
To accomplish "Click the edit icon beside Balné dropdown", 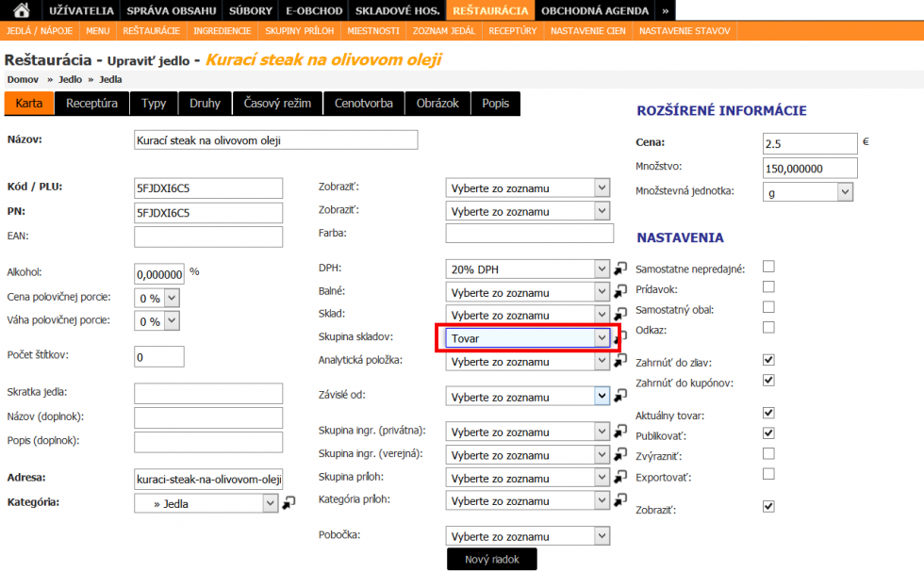I will pyautogui.click(x=620, y=292).
